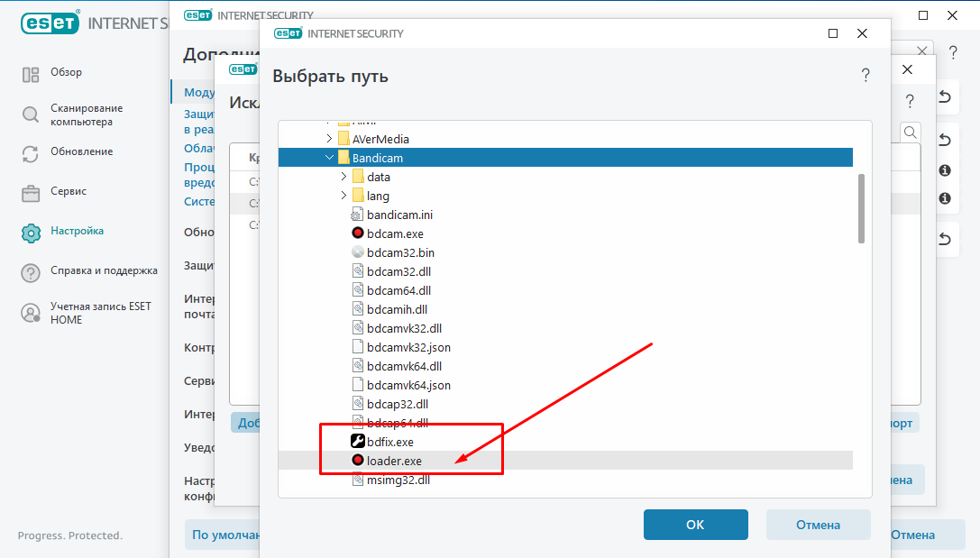Open the Сервис tools section

click(69, 191)
